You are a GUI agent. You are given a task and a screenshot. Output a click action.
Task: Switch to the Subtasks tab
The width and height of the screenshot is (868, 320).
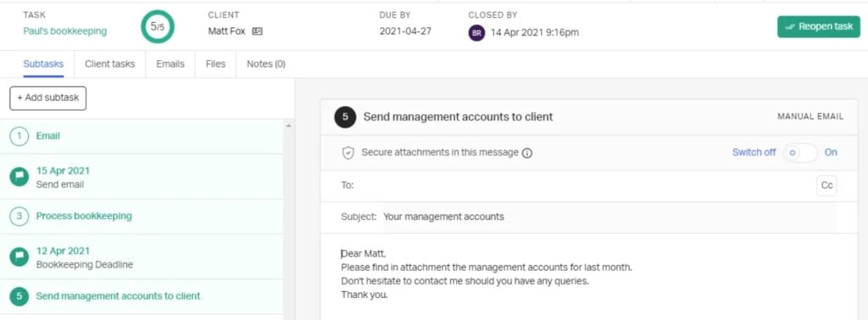[x=43, y=64]
